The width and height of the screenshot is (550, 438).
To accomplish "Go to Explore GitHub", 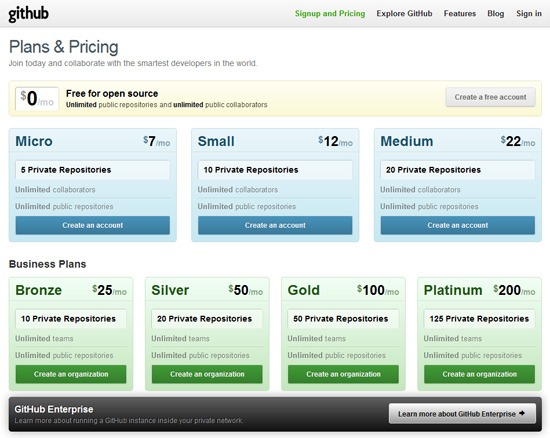I will [x=404, y=14].
